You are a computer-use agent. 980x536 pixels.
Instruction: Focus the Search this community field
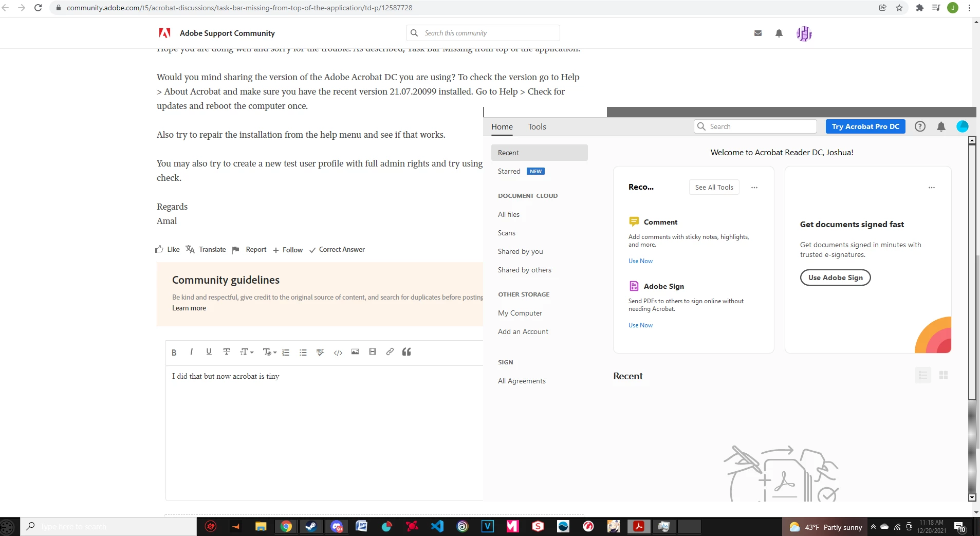pyautogui.click(x=483, y=33)
